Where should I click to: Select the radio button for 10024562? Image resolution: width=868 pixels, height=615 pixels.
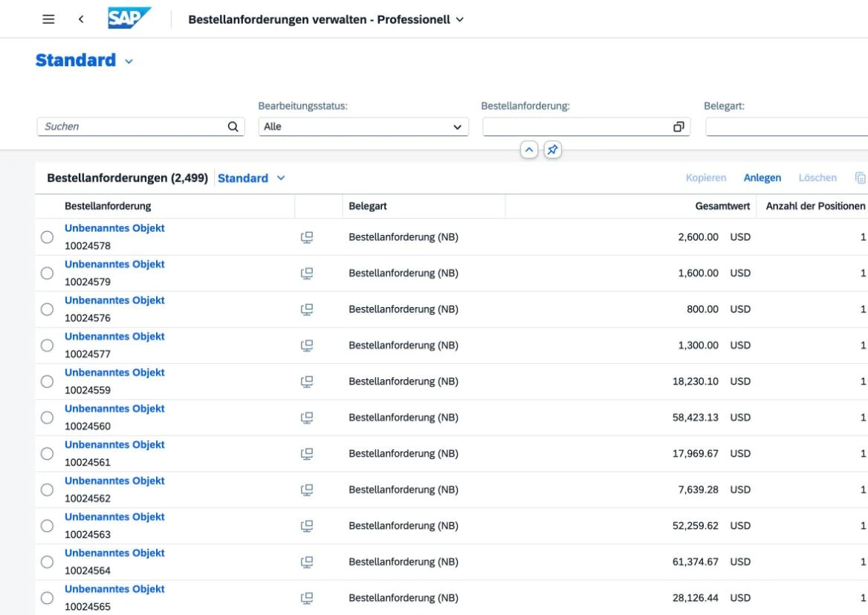[x=47, y=489]
